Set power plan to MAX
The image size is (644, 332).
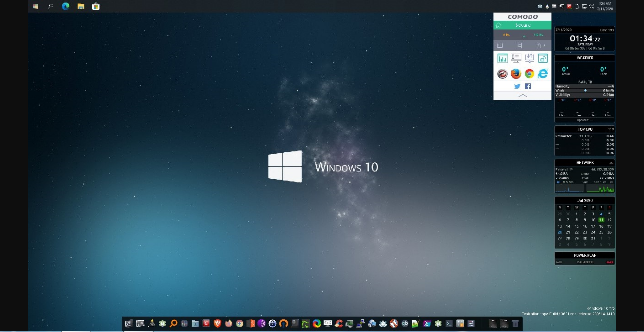point(610,262)
